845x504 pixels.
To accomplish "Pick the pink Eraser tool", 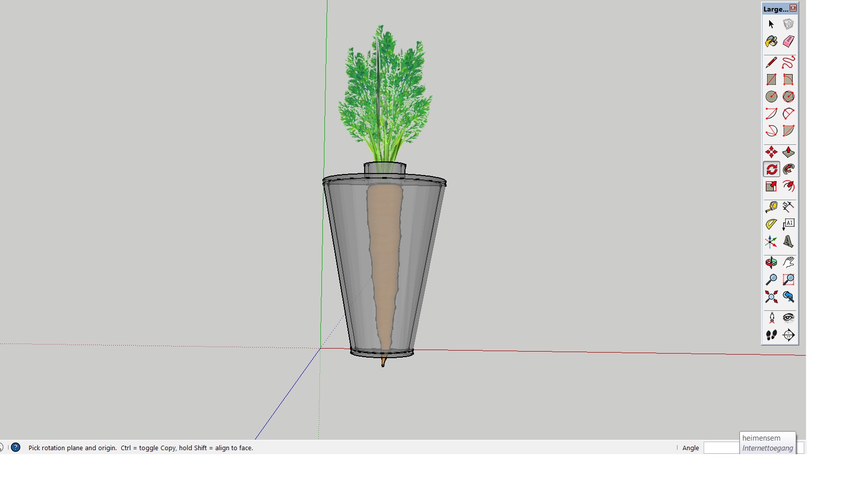I will tap(788, 41).
